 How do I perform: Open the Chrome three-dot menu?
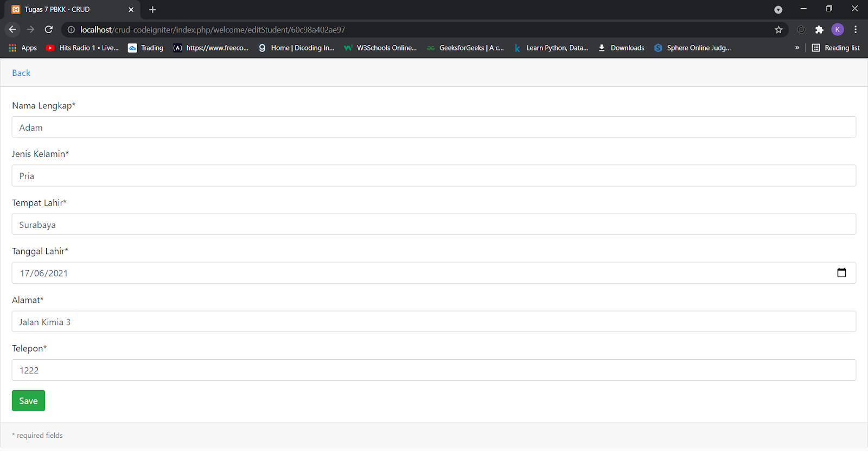tap(856, 29)
